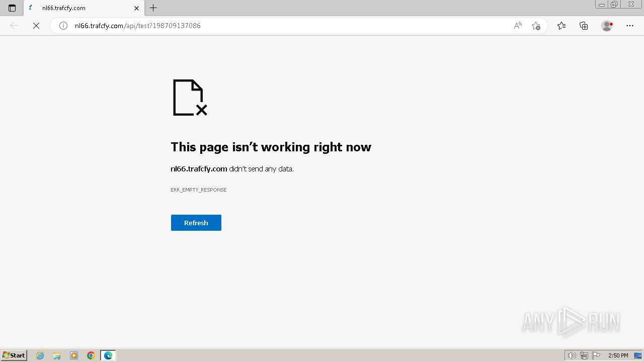Click the ERR_EMPTY_RESPONSE error code text
The image size is (644, 362).
pos(199,190)
